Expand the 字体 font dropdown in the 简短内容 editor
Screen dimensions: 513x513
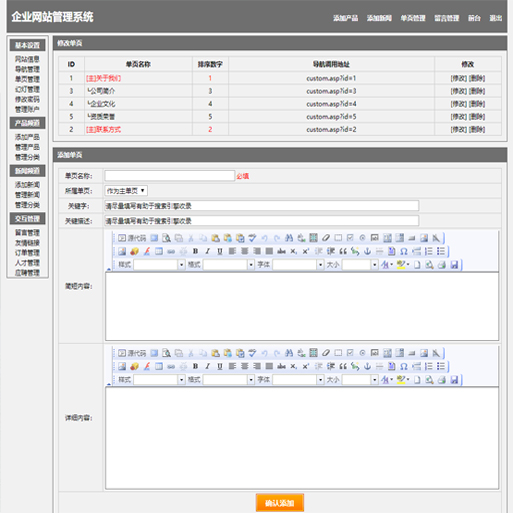tap(320, 265)
